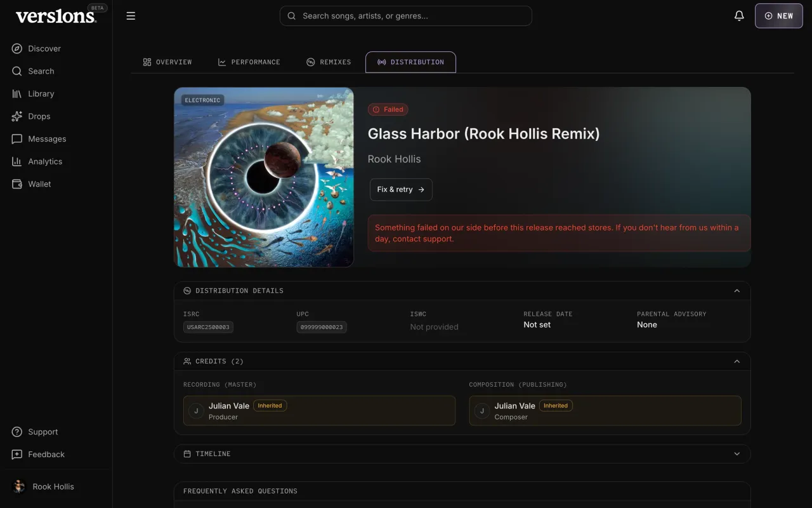
Task: Click the Versions logo
Action: [56, 17]
